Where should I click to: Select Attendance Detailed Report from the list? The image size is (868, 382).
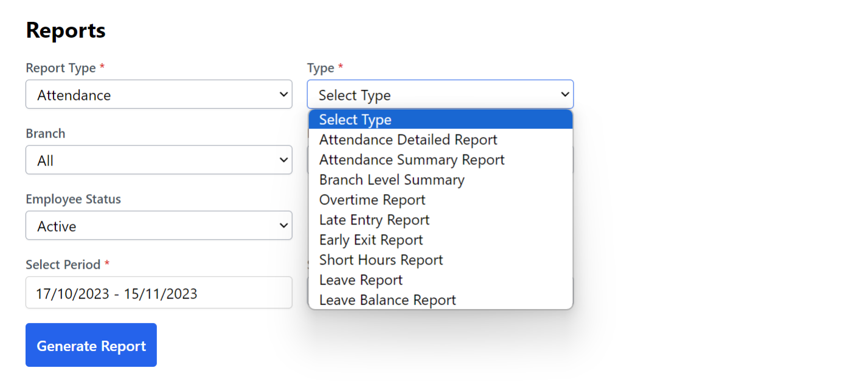tap(408, 139)
